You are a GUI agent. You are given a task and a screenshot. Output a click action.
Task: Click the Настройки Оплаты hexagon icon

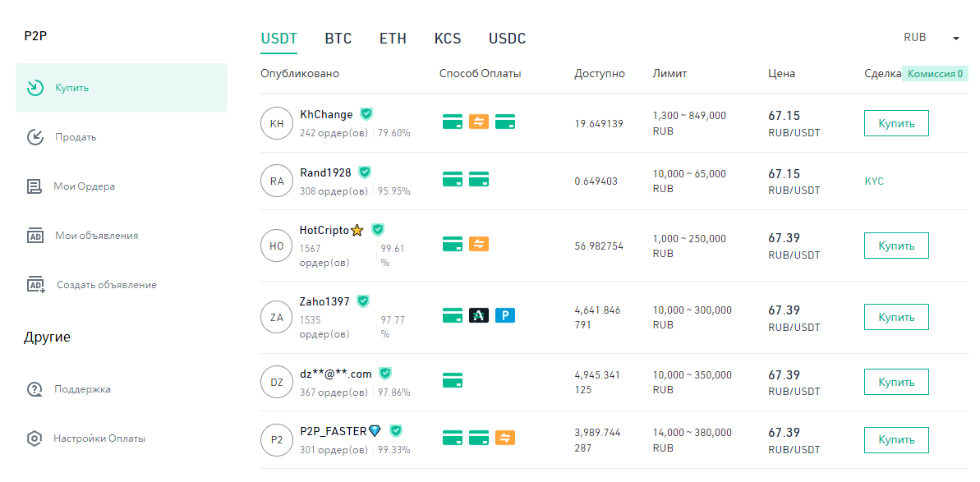coord(35,438)
